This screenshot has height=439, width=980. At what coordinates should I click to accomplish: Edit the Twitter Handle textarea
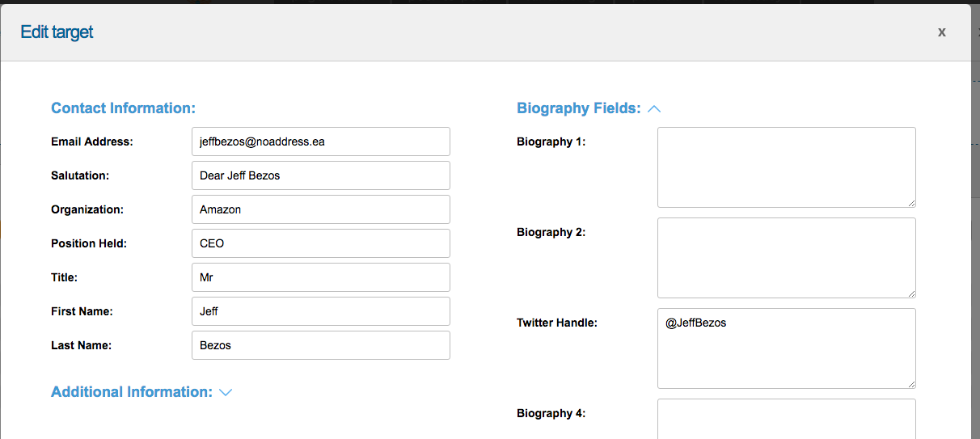coord(786,348)
